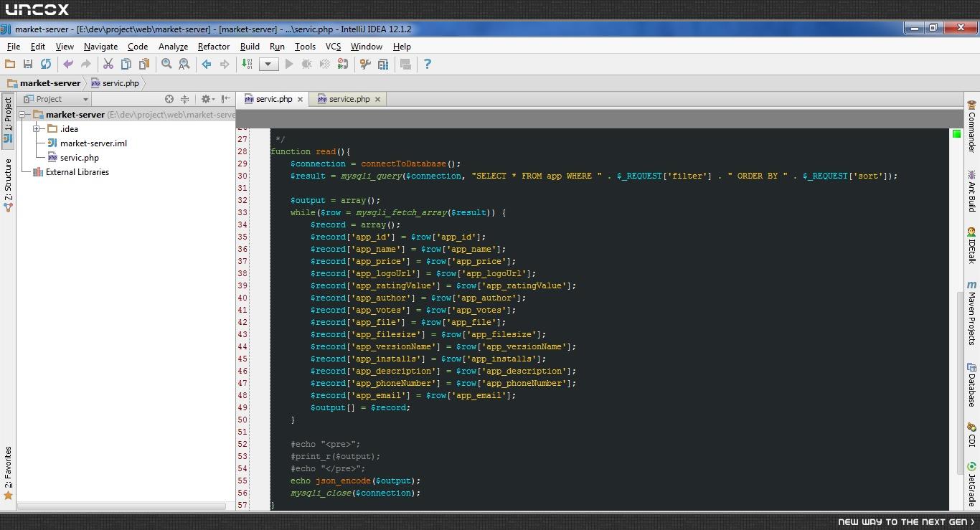Click Collapse All icon in Project panel
The height and width of the screenshot is (530, 980).
(184, 99)
